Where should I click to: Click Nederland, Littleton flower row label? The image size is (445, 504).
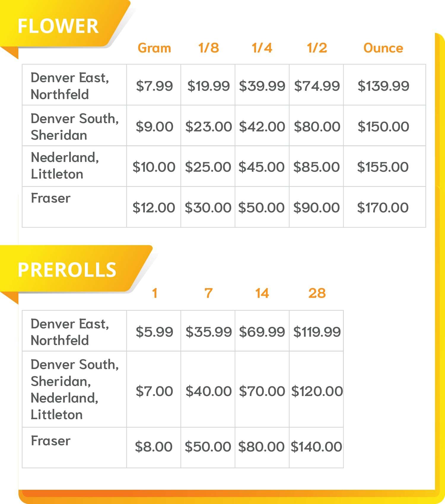[x=65, y=166]
